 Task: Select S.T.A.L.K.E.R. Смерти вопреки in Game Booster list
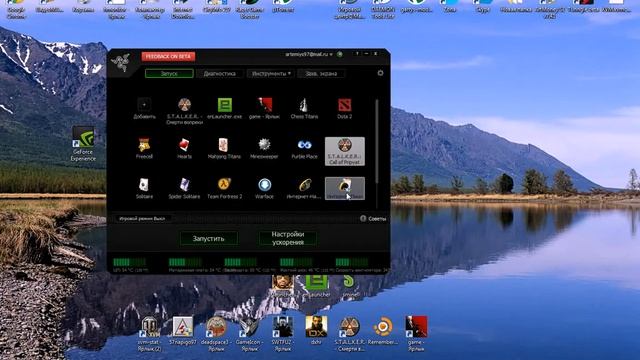(x=184, y=111)
